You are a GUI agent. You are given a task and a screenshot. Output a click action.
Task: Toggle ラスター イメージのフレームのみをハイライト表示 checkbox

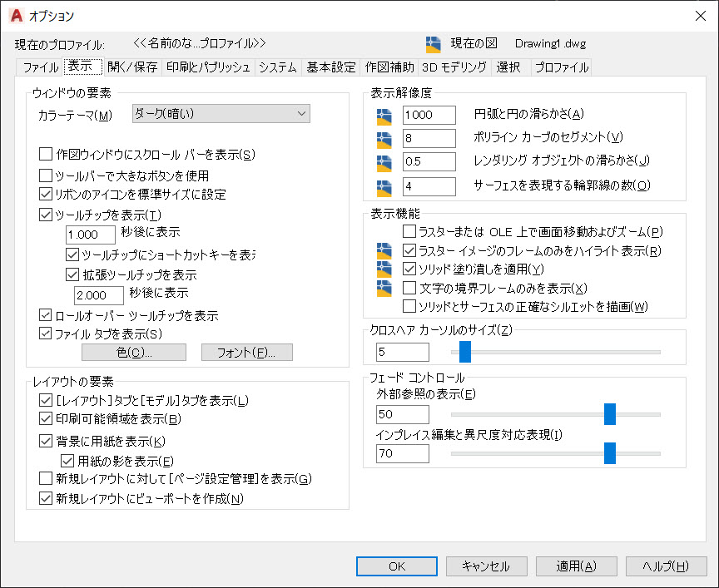[409, 250]
